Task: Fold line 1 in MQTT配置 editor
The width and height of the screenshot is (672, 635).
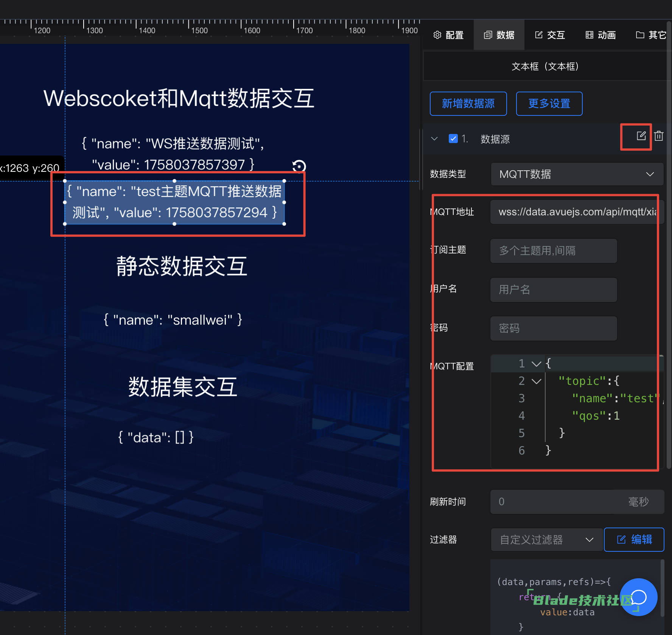Action: point(536,364)
